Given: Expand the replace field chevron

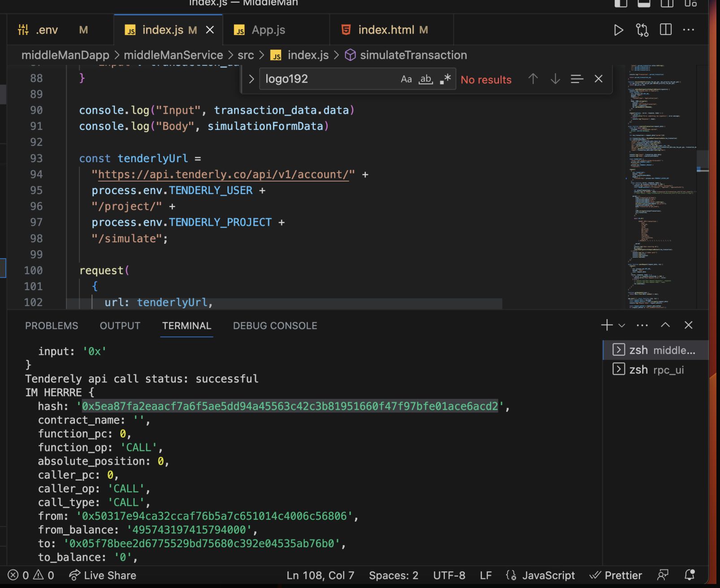Looking at the screenshot, I should click(251, 79).
